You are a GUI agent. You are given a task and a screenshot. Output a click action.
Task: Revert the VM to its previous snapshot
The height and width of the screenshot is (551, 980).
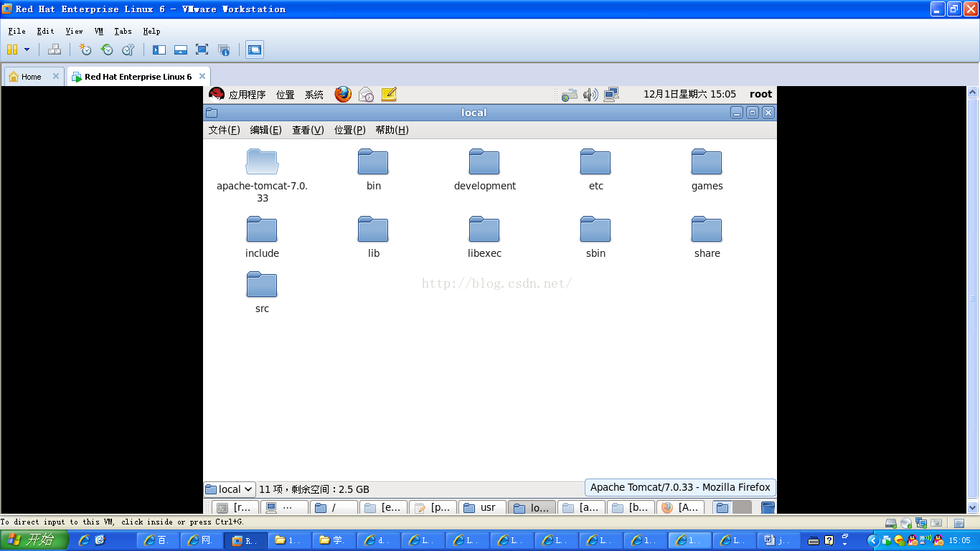(x=107, y=50)
